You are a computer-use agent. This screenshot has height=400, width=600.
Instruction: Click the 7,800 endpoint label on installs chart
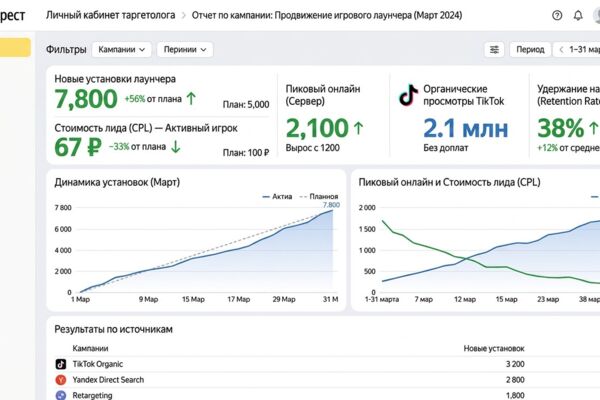pos(331,205)
